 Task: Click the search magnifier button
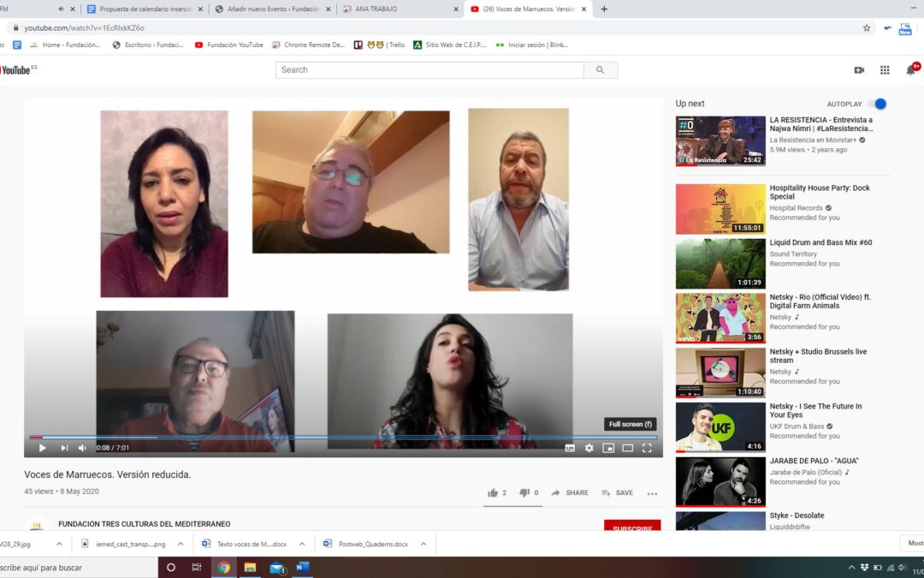click(601, 70)
